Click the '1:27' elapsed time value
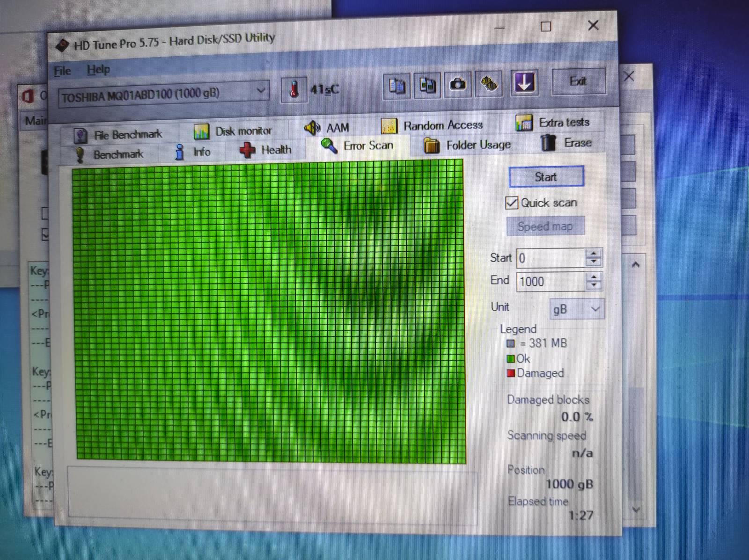This screenshot has height=560, width=749. pyautogui.click(x=581, y=516)
